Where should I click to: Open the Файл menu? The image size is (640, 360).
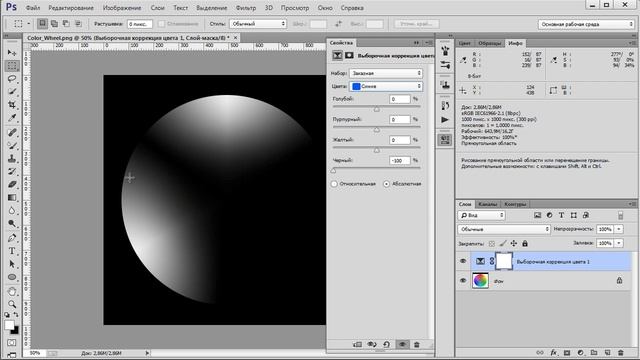click(x=33, y=8)
